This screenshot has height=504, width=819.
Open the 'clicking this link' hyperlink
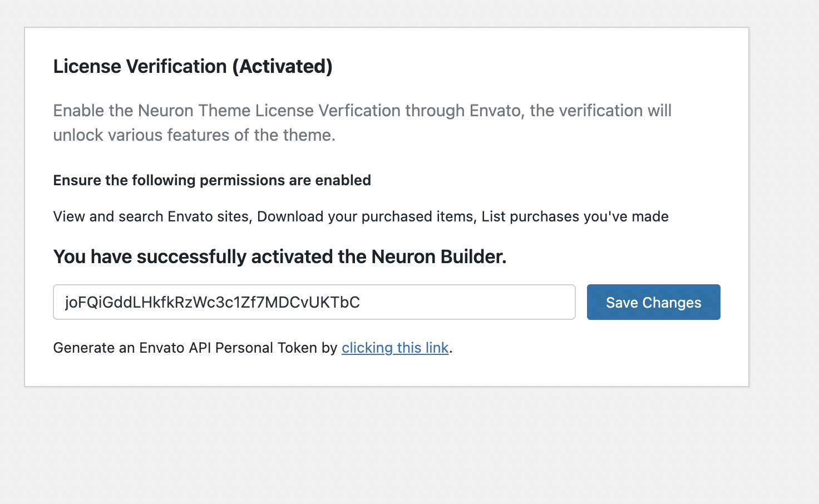tap(394, 348)
